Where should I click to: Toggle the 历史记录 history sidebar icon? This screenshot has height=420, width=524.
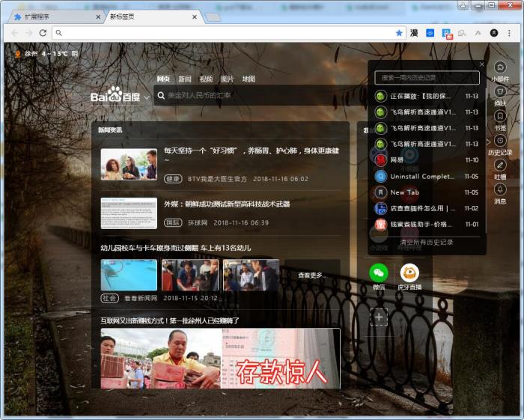click(500, 141)
